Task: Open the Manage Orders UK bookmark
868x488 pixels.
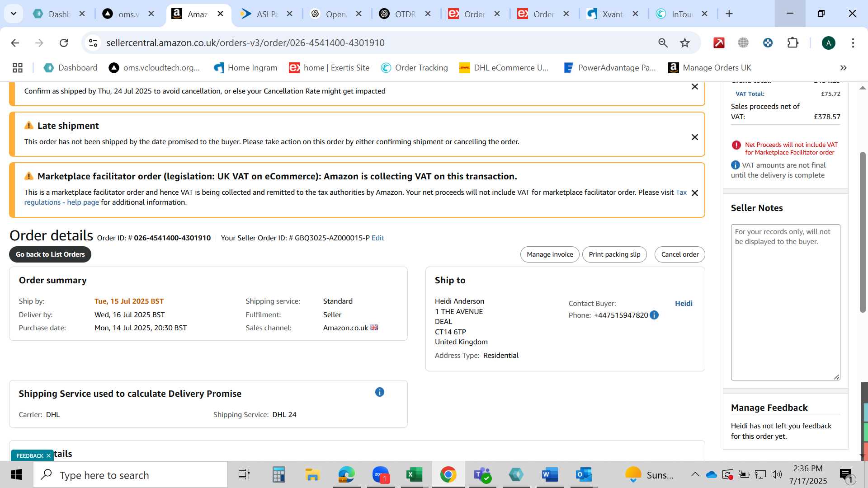Action: [x=710, y=68]
